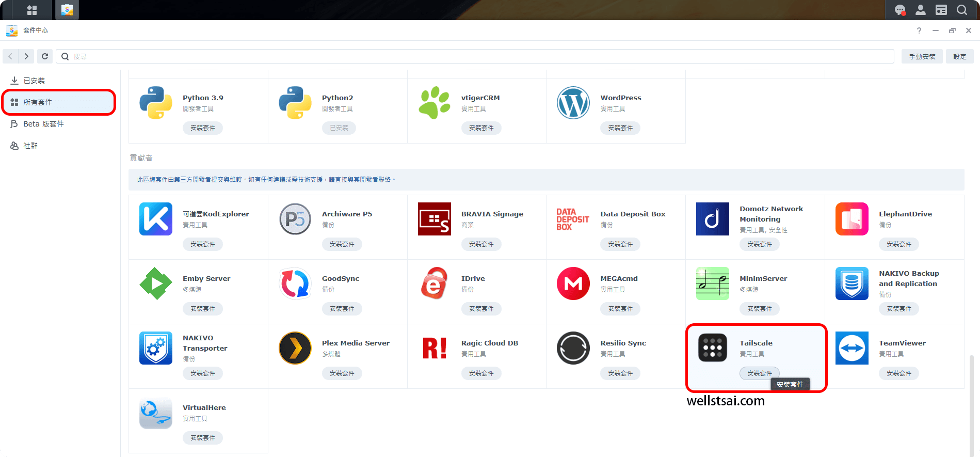The image size is (980, 457).
Task: Click the Ragic Cloud DB title
Action: (490, 343)
